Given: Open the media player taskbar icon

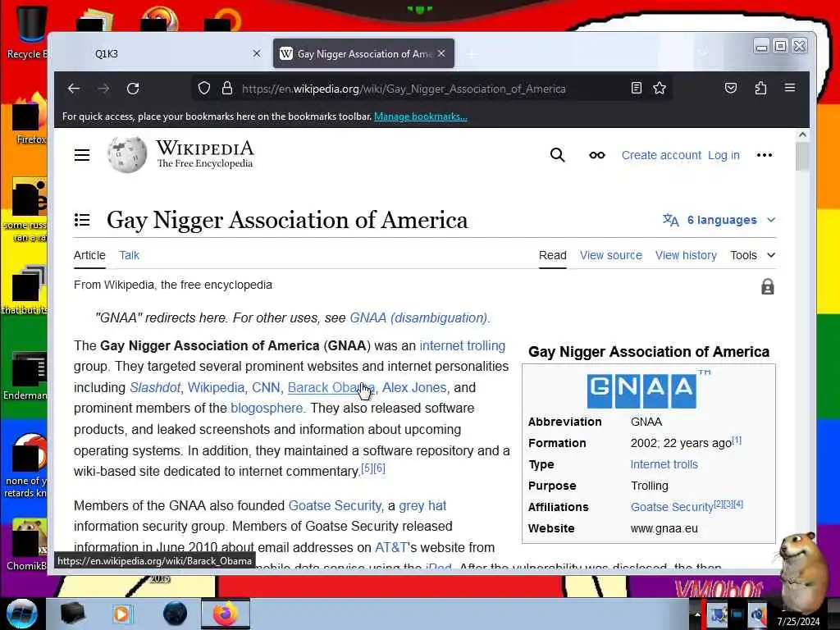Looking at the screenshot, I should pyautogui.click(x=122, y=614).
